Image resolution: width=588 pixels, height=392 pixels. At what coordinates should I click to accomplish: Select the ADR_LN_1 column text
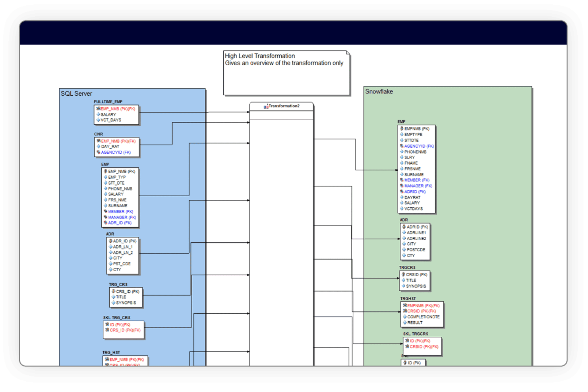click(x=123, y=247)
